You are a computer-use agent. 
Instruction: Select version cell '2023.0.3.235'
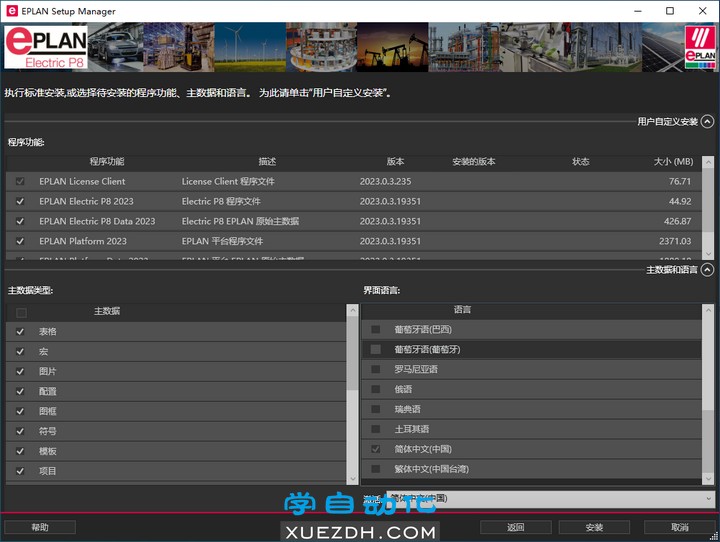coord(385,181)
